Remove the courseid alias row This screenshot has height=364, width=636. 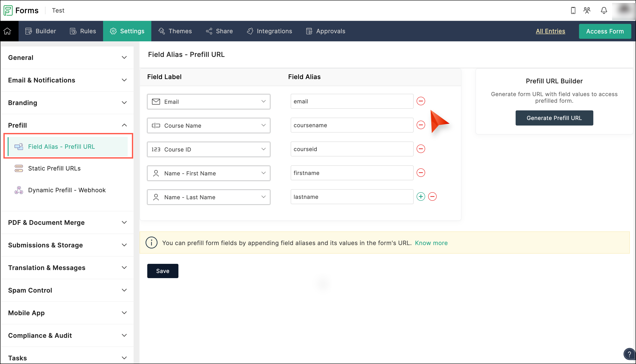421,149
